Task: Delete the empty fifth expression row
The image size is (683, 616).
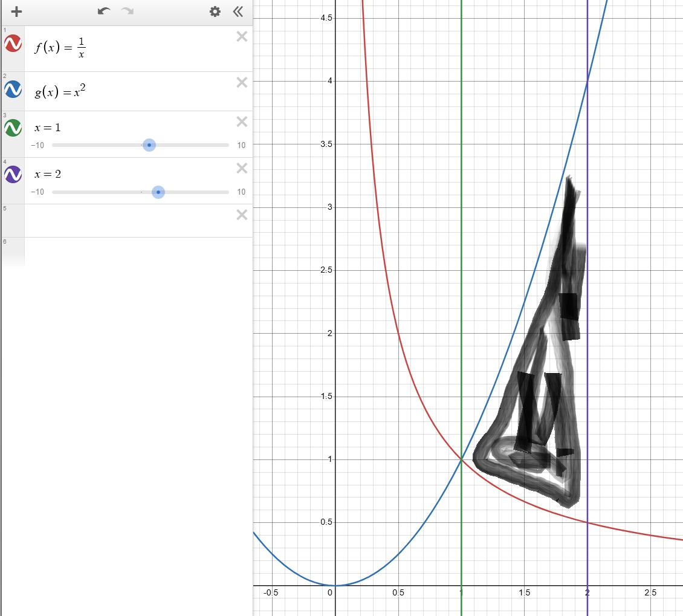Action: pyautogui.click(x=242, y=215)
